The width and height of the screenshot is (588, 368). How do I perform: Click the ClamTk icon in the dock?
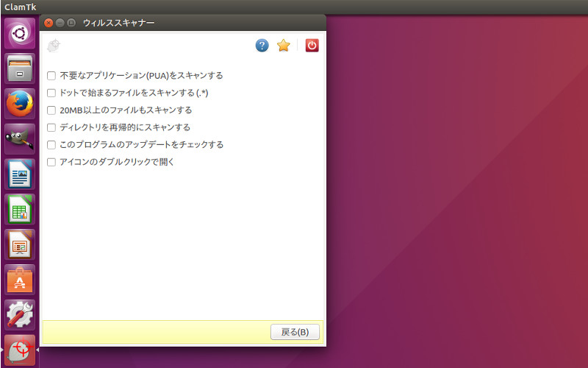(x=20, y=350)
